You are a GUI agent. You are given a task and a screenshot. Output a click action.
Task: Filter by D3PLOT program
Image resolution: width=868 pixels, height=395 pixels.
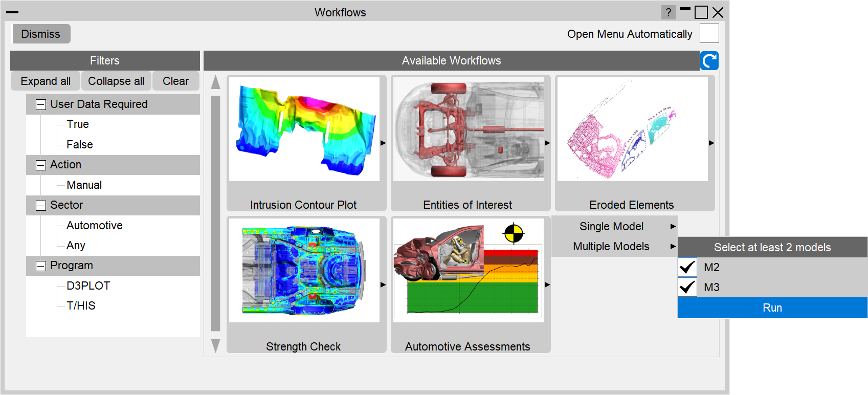click(x=88, y=286)
